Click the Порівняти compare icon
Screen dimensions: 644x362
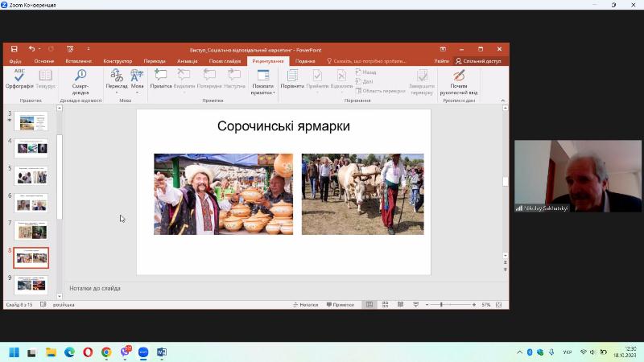292,78
